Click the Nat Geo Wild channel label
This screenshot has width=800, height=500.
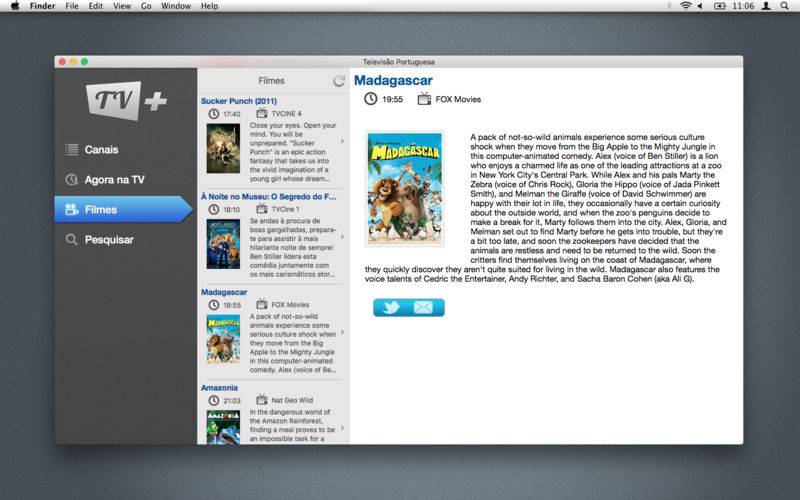[292, 401]
